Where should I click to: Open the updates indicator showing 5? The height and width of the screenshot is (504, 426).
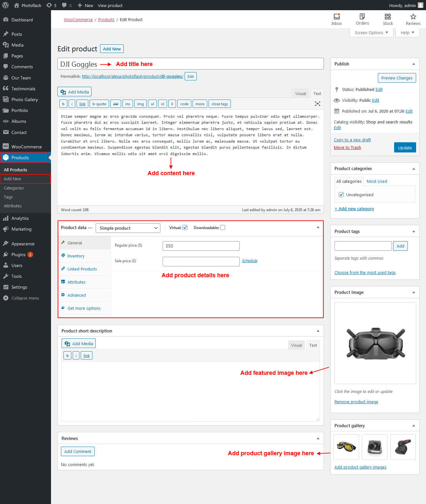pos(51,5)
